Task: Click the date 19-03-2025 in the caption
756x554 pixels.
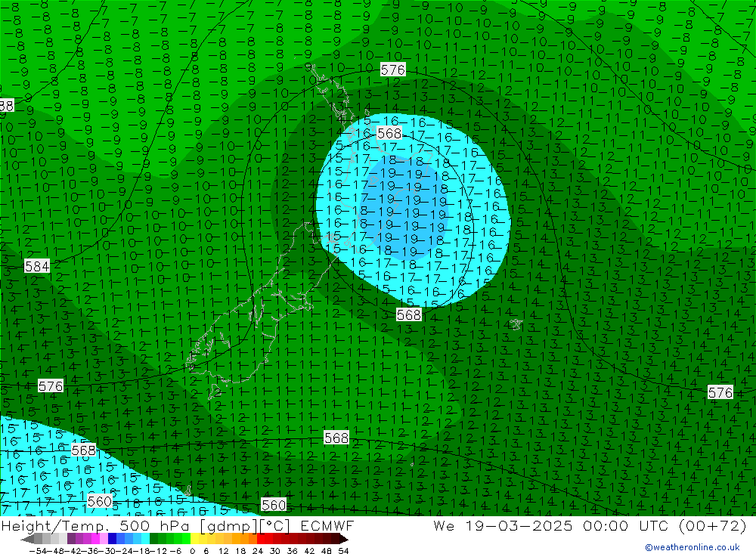Action: click(519, 526)
